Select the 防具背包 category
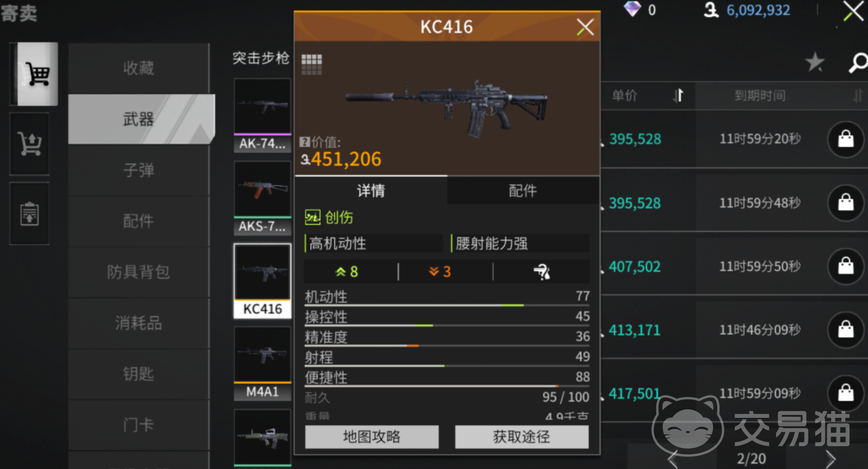The width and height of the screenshot is (868, 469). [138, 272]
